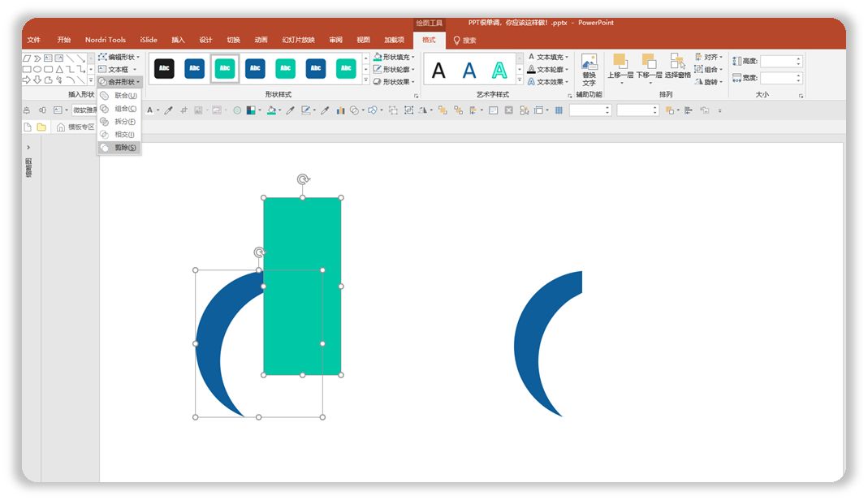Screen dimensions: 868x500
Task: Choose 联合 (Union) from merge shapes menu
Action: (x=119, y=96)
